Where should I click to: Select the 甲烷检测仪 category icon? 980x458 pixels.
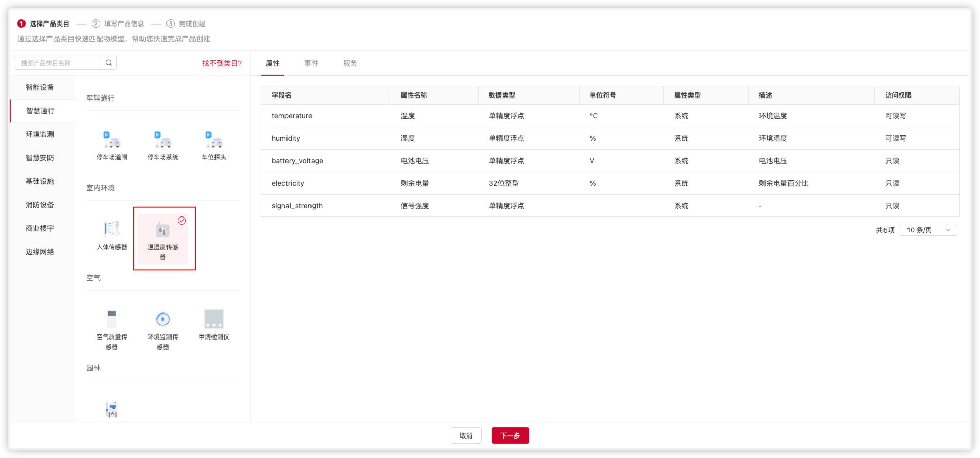214,319
